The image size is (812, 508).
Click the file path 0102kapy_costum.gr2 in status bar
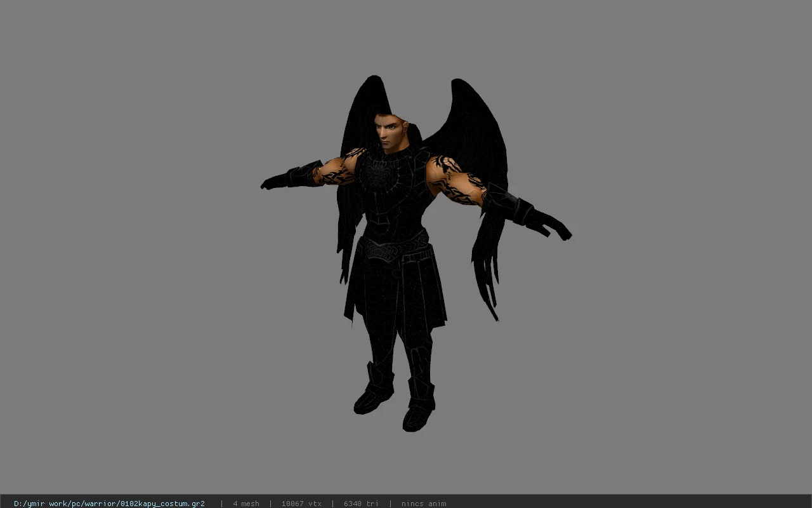(x=109, y=504)
